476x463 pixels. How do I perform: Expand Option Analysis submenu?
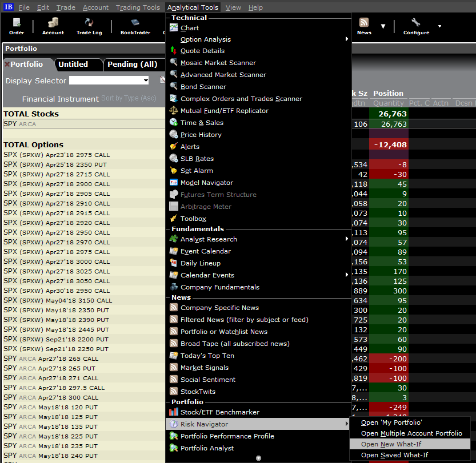(259, 39)
